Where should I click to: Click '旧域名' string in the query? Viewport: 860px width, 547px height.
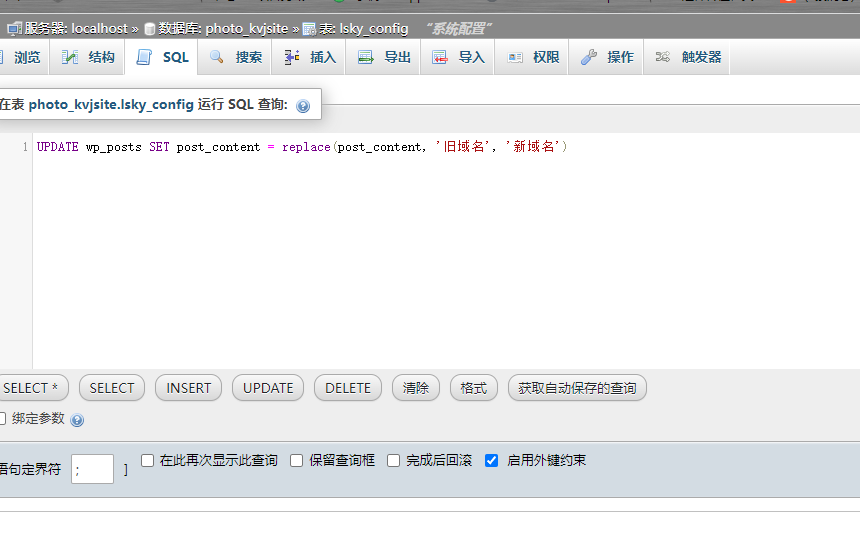pos(463,146)
